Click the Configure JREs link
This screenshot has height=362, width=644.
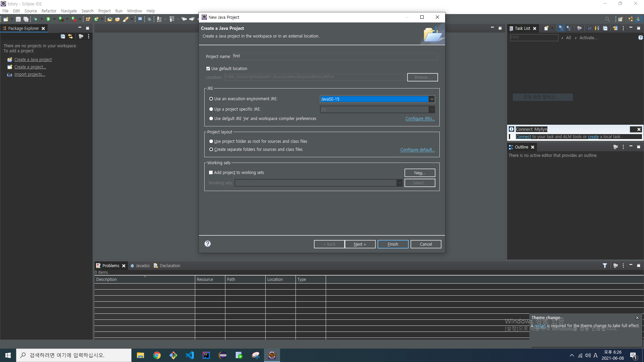(420, 119)
